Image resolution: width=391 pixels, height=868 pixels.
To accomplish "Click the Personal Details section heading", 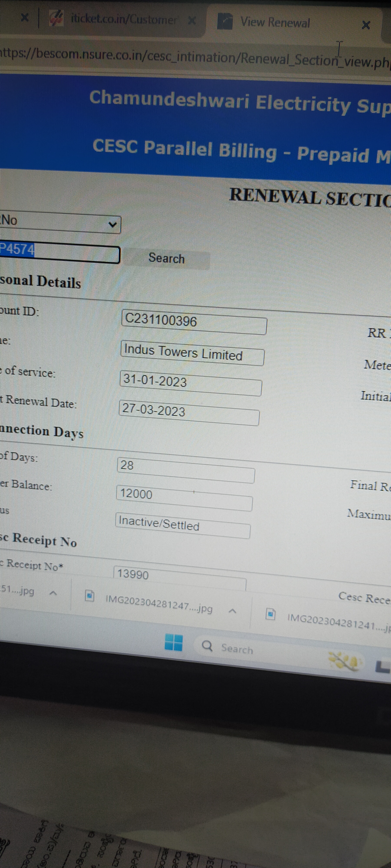I will [40, 281].
